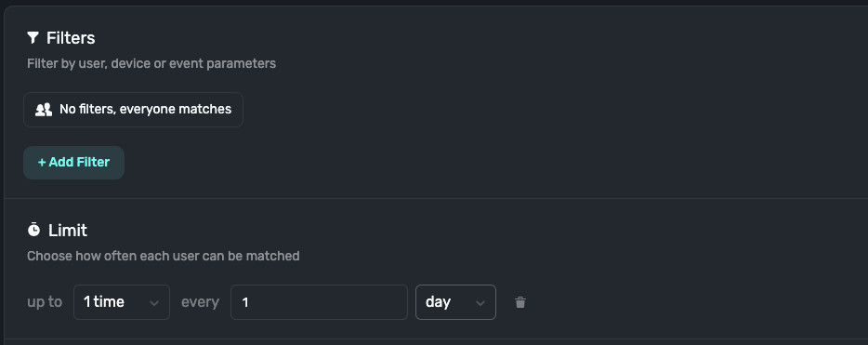Image resolution: width=868 pixels, height=345 pixels.
Task: Click the 'day' value text
Action: click(x=438, y=302)
